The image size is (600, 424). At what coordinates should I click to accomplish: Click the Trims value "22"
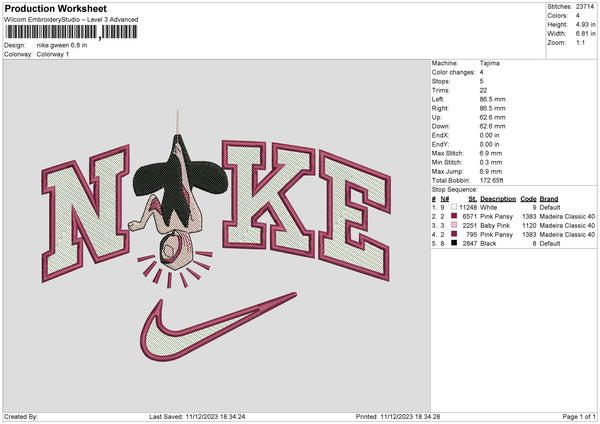[483, 90]
